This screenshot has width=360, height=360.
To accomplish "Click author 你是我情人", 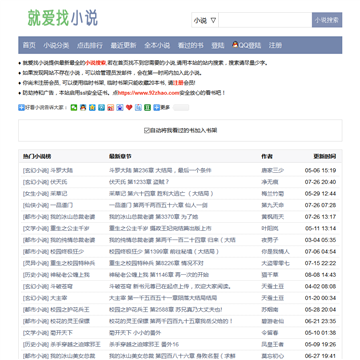I will pyautogui.click(x=275, y=251).
